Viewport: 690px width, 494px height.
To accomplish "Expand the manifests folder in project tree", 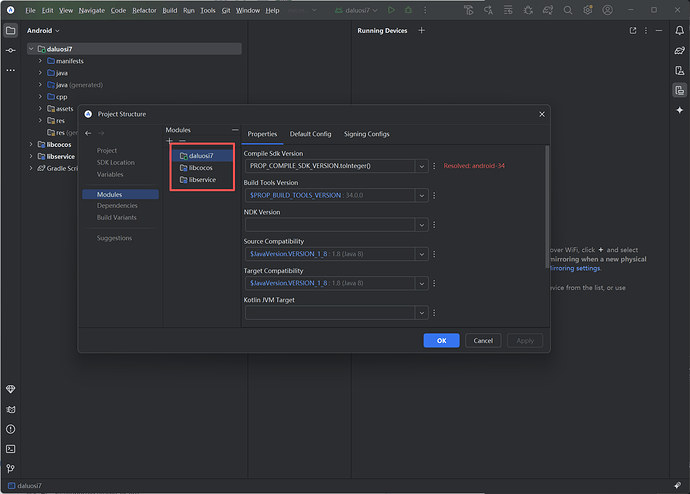I will (40, 61).
